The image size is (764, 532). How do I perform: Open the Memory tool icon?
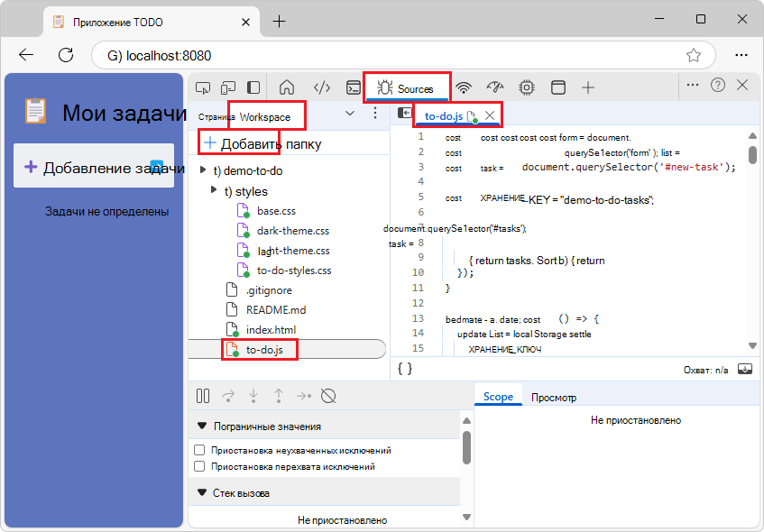pyautogui.click(x=527, y=87)
